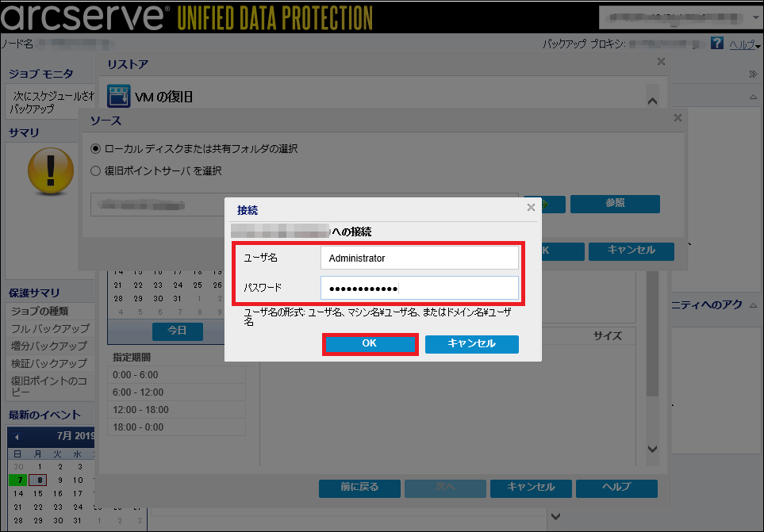Focus the パスワード input field
The width and height of the screenshot is (764, 532).
(420, 288)
